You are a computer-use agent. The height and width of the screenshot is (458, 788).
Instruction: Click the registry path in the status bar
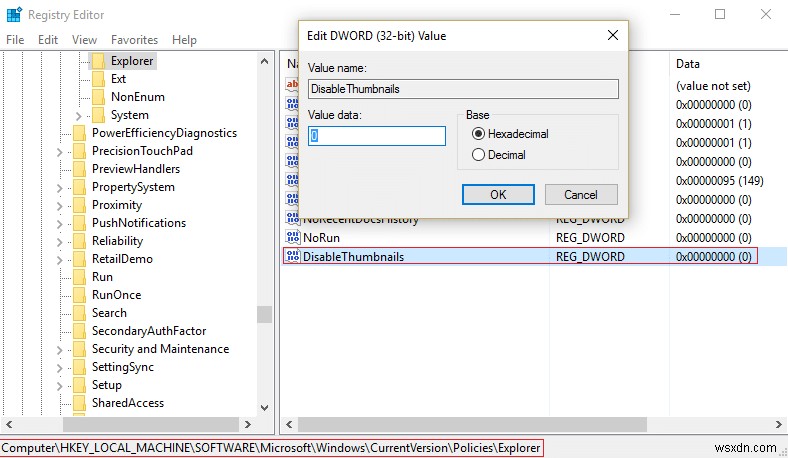tap(271, 447)
